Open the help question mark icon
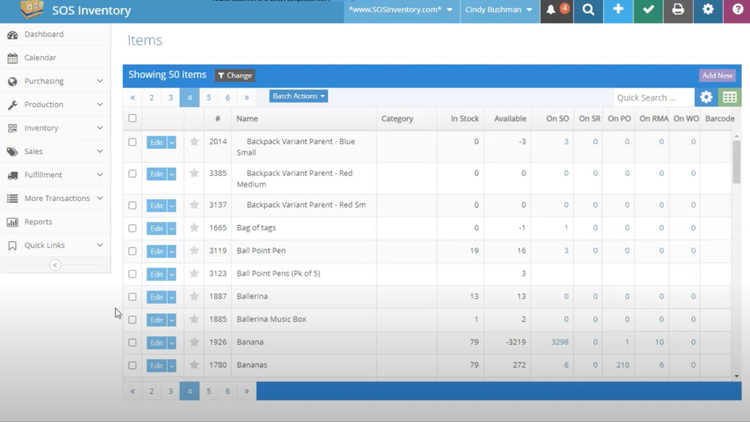Screen dimensions: 750x422 (737, 10)
